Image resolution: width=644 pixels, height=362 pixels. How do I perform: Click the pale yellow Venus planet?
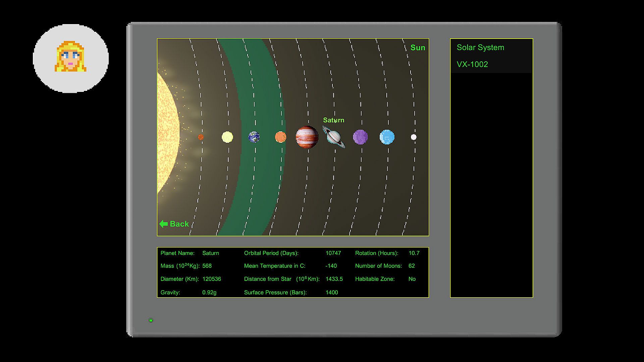[x=227, y=137]
